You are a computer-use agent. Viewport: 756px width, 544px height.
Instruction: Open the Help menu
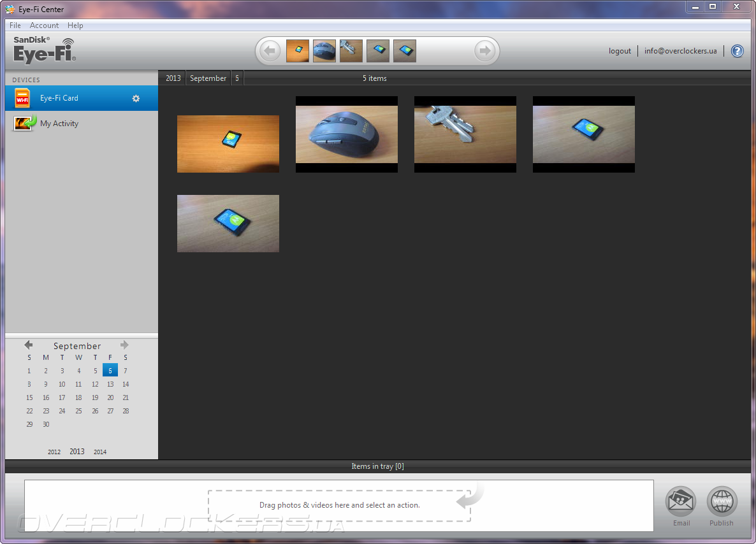[75, 25]
